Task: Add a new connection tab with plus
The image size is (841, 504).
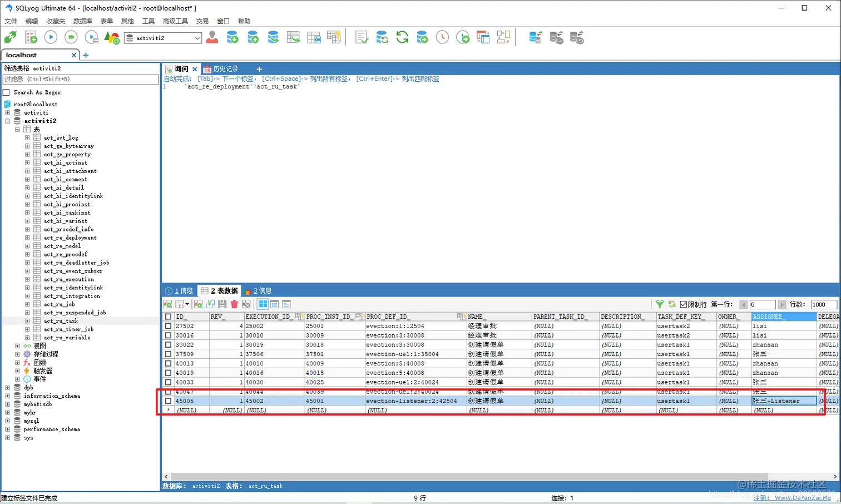Action: (x=86, y=55)
